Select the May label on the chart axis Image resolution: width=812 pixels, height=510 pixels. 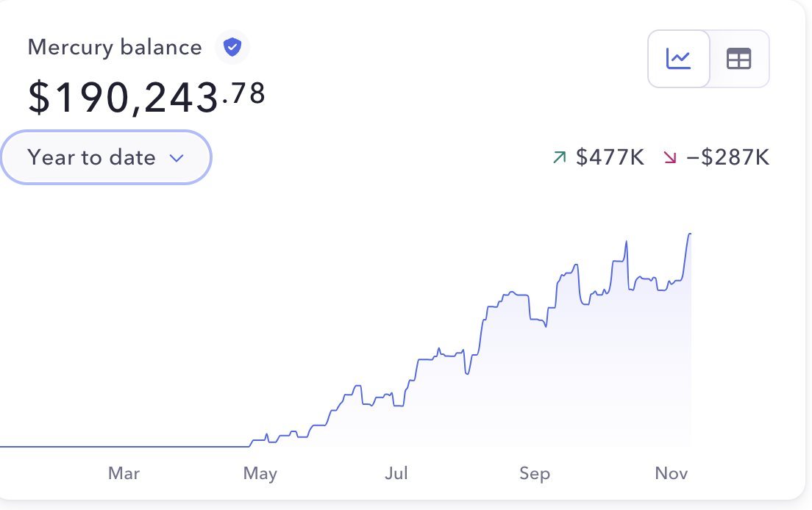point(260,473)
